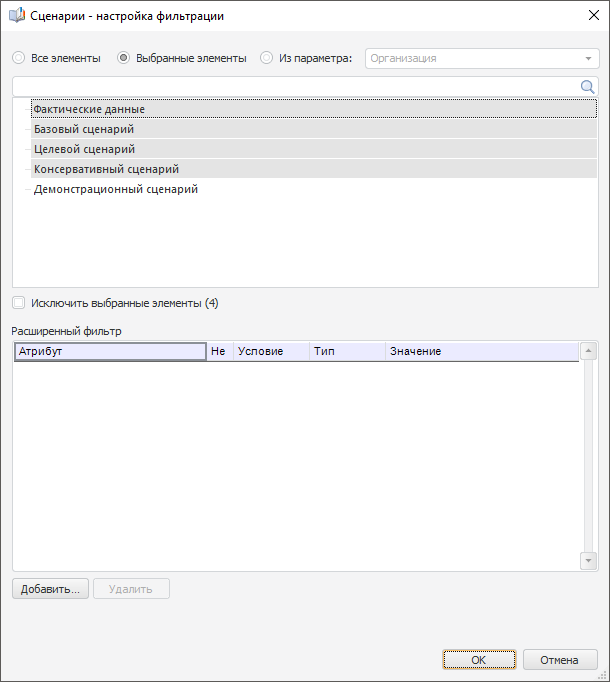Click the filter table scroll-down arrow
The width and height of the screenshot is (610, 682).
point(588,561)
